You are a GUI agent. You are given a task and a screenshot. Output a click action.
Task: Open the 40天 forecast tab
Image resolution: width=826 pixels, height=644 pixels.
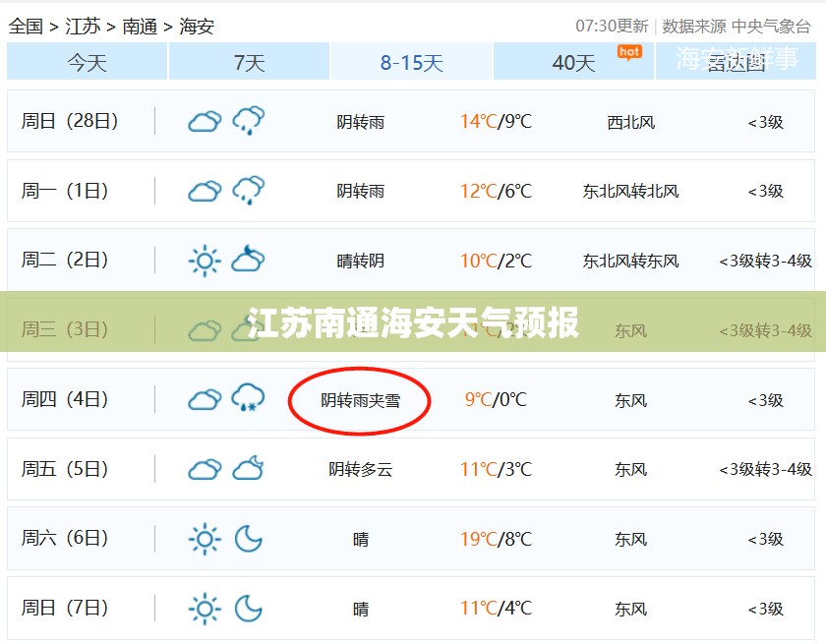point(573,62)
